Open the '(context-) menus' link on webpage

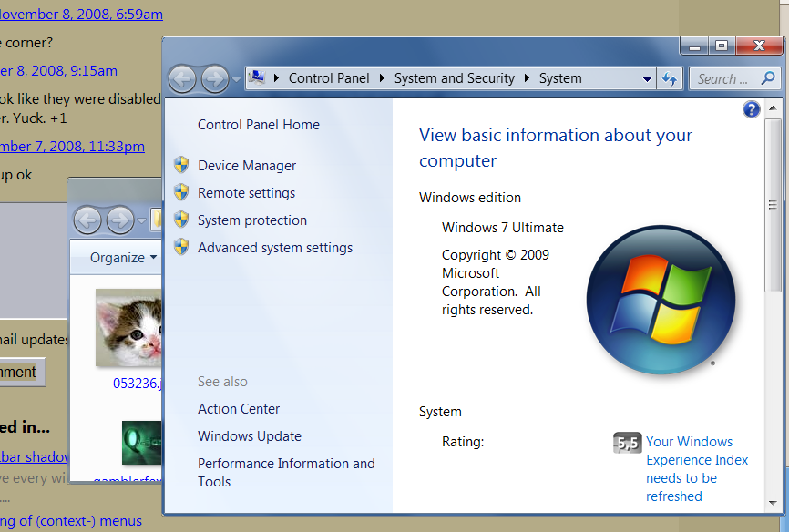click(71, 521)
